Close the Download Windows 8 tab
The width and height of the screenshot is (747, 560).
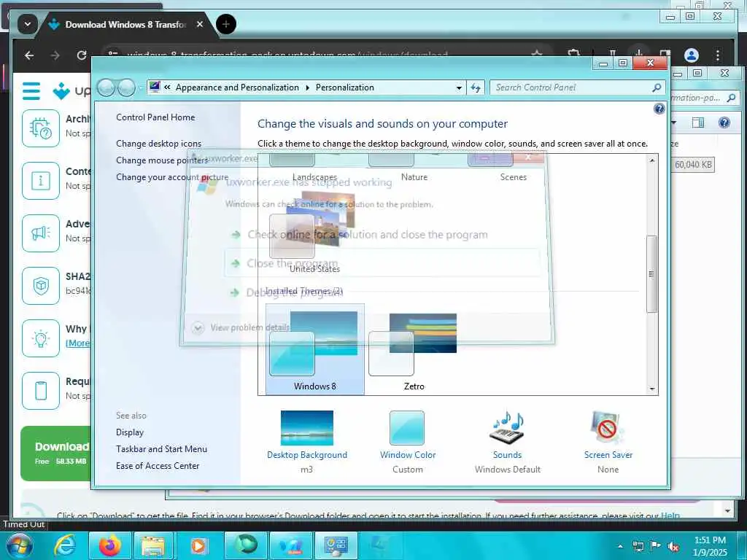tap(200, 24)
